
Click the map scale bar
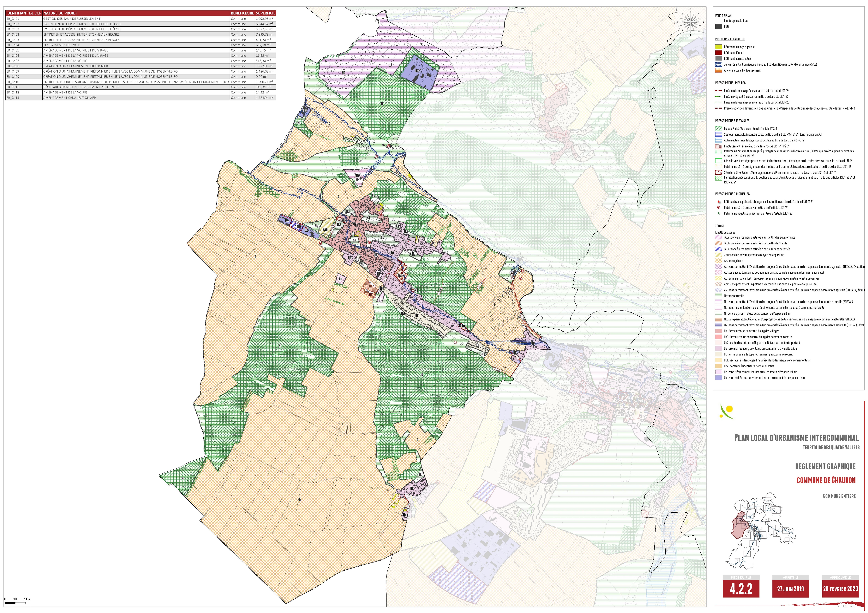(15, 603)
